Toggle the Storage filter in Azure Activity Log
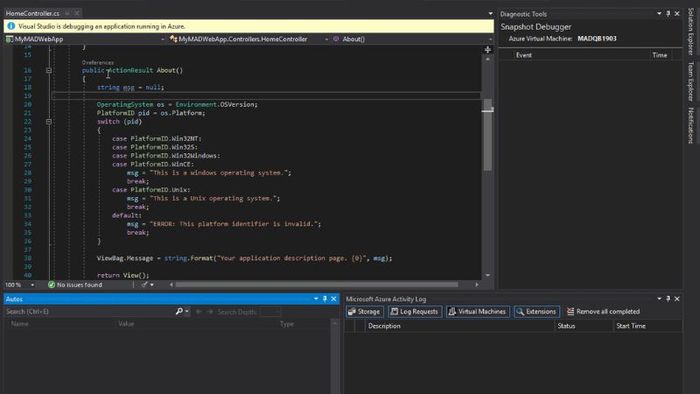 point(364,311)
